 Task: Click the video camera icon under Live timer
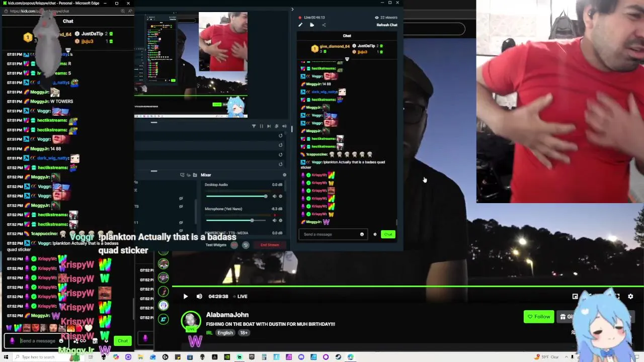[x=312, y=25]
